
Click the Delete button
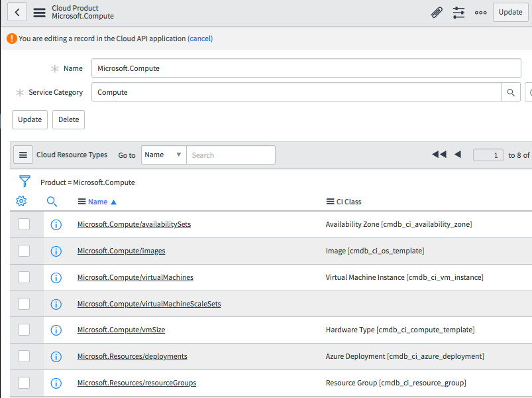tap(68, 119)
